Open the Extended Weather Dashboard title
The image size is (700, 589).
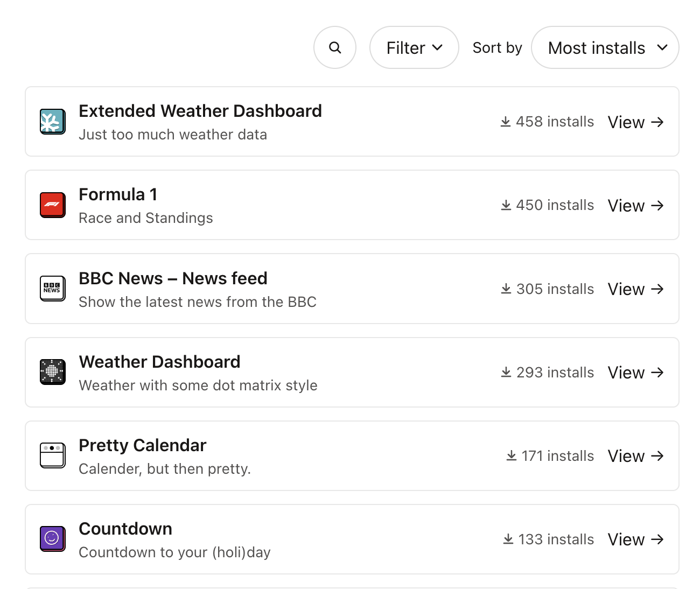coord(200,111)
